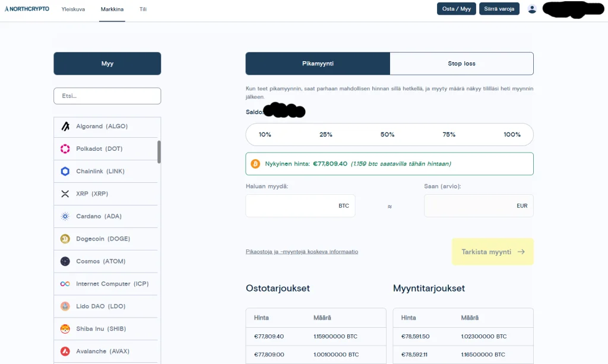
Task: Open the user profile icon top right
Action: pyautogui.click(x=532, y=8)
